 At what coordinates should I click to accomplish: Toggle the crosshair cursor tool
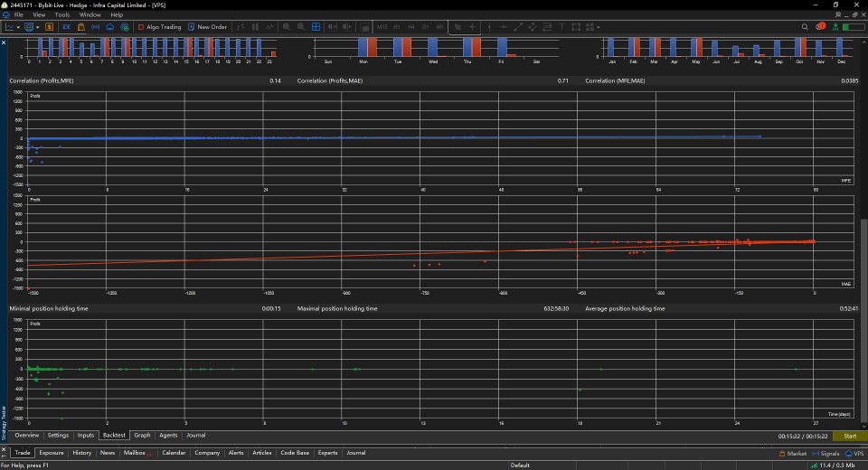(472, 26)
